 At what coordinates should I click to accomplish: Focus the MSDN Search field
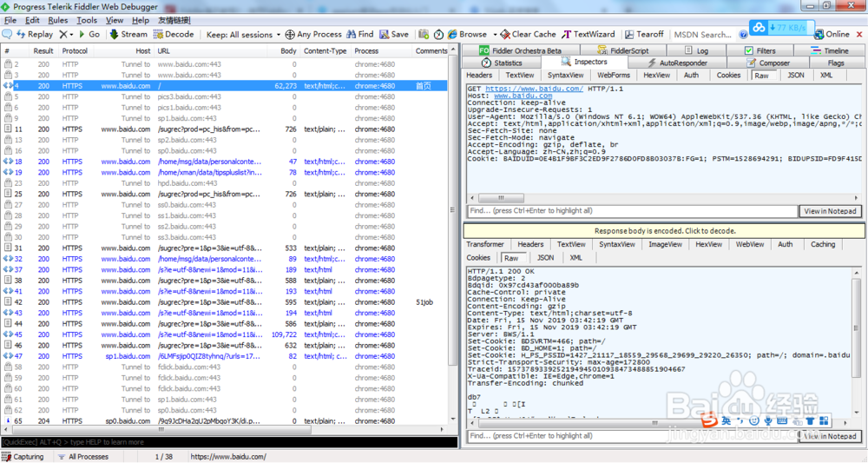point(703,35)
